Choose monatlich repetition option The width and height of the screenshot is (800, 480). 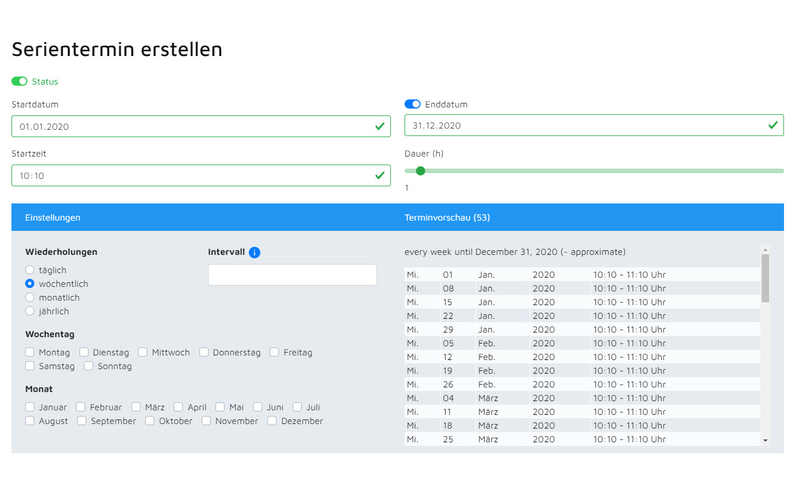click(30, 297)
